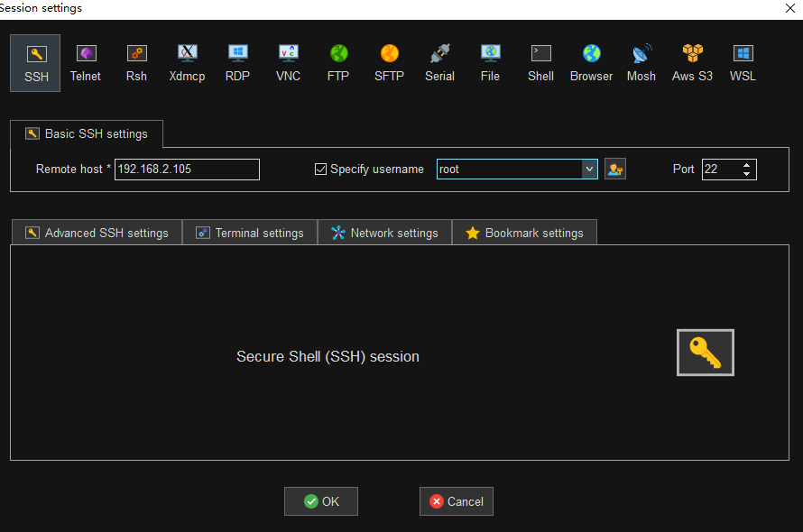Click the OK button
Image resolution: width=803 pixels, height=532 pixels.
point(321,501)
